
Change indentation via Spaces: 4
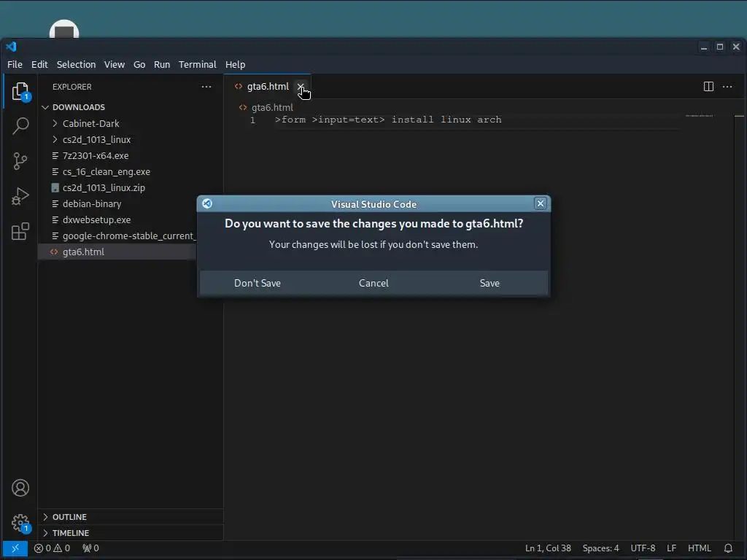click(x=601, y=548)
